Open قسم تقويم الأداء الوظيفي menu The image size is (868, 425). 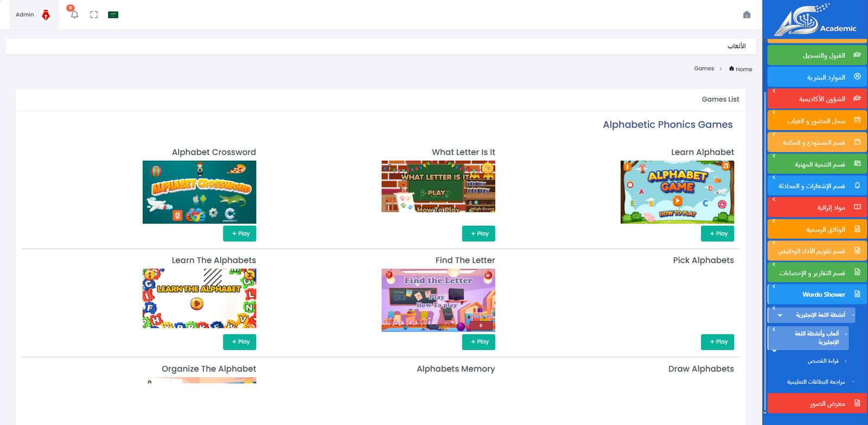(x=817, y=251)
